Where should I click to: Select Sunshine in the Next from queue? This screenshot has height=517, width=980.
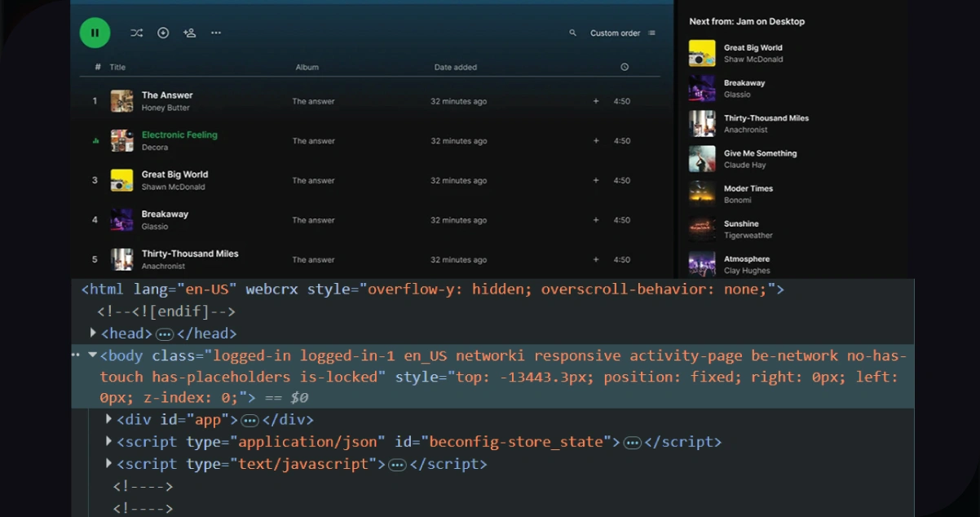click(x=741, y=223)
